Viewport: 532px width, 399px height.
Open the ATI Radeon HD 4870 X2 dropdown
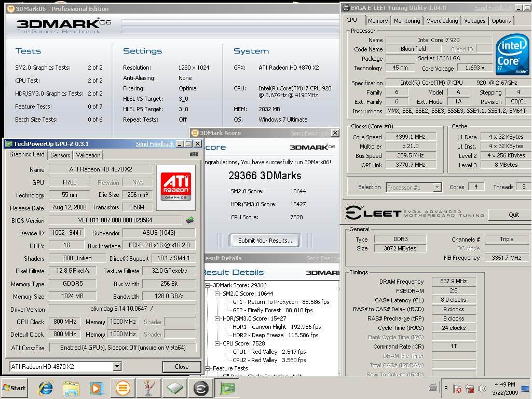(x=117, y=366)
